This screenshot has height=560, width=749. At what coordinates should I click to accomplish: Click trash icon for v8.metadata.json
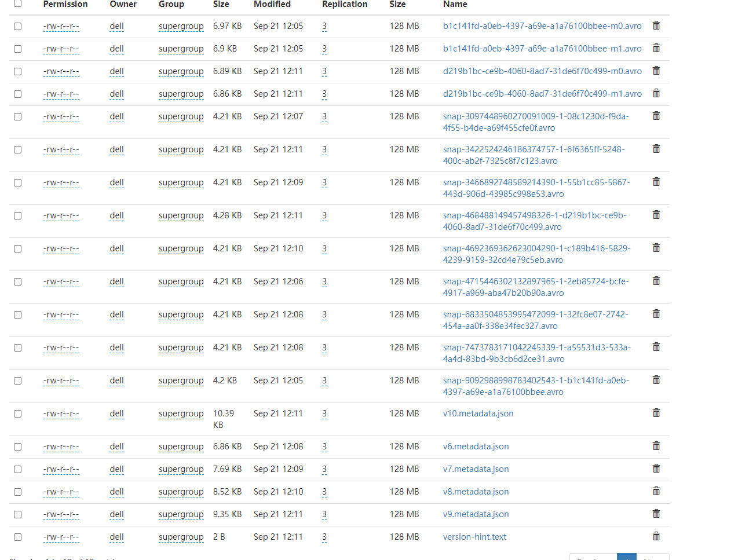(x=656, y=491)
